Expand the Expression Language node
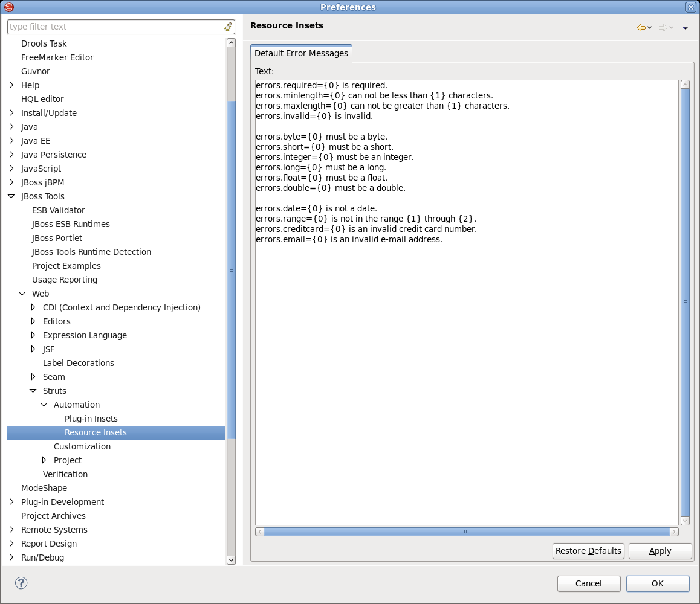700x604 pixels. click(33, 335)
